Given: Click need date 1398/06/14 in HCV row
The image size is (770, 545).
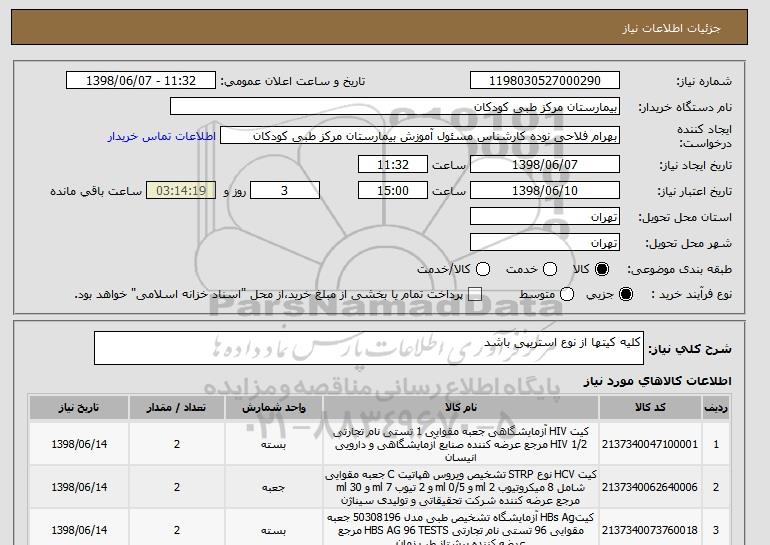Looking at the screenshot, I should point(79,487).
